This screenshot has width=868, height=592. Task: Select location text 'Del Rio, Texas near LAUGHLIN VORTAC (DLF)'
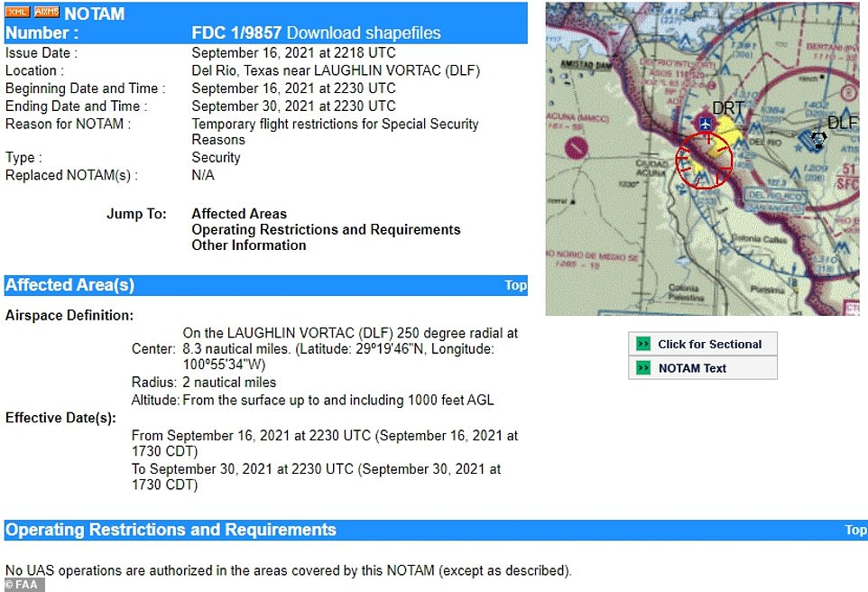point(336,71)
